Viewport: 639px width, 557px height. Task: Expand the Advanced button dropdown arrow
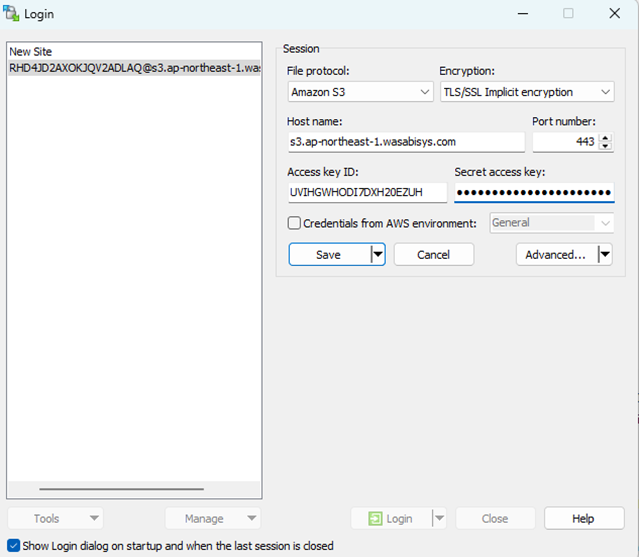604,255
